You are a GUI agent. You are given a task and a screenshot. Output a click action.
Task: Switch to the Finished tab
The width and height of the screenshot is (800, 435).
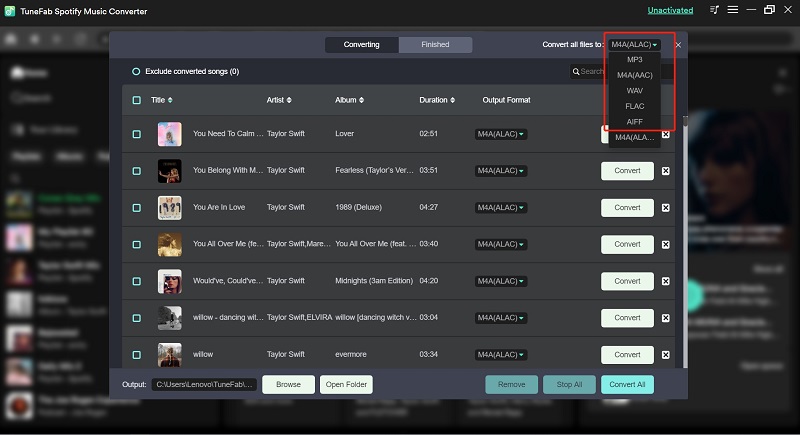tap(435, 45)
